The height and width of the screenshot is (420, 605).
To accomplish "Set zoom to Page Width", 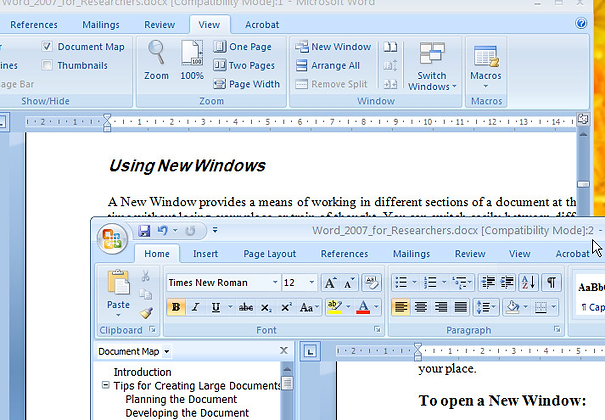I will click(247, 84).
